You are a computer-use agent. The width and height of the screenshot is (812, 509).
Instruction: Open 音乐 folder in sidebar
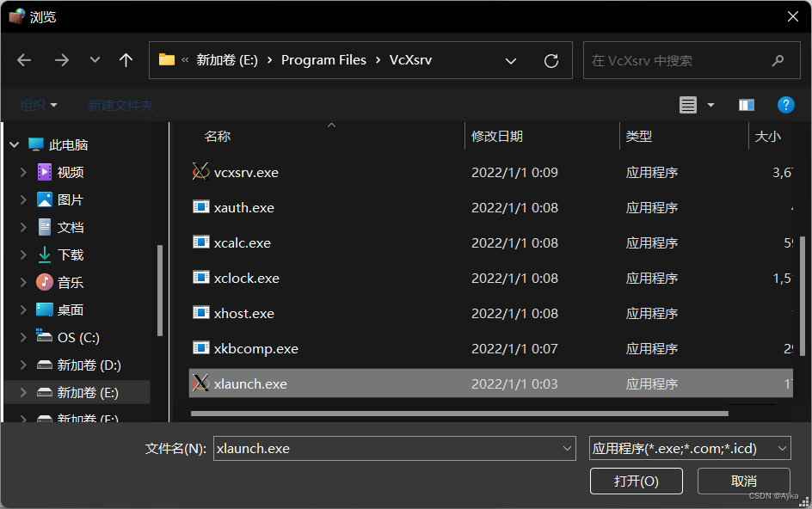pyautogui.click(x=71, y=283)
